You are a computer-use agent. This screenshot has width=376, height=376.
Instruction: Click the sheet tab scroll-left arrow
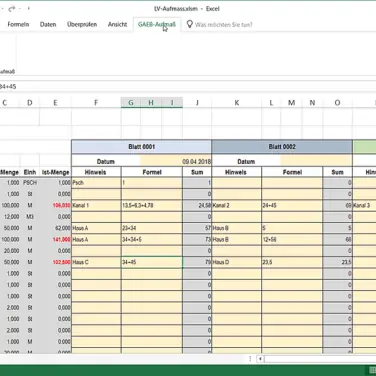click(x=260, y=359)
